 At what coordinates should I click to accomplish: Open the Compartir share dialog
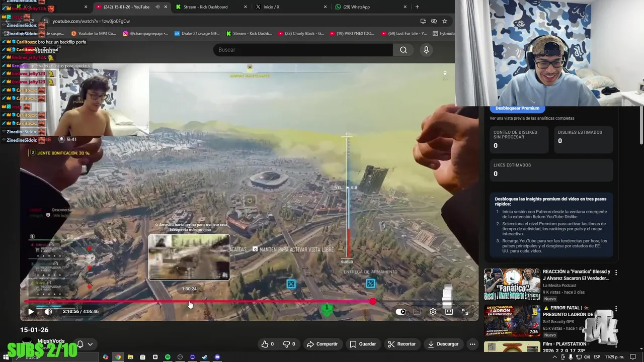pos(323,344)
